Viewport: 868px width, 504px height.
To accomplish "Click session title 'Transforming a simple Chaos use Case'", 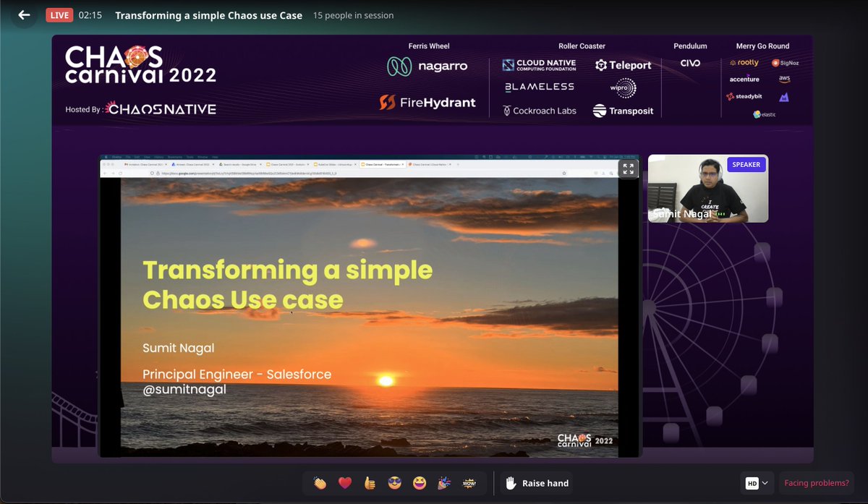I will tap(208, 15).
